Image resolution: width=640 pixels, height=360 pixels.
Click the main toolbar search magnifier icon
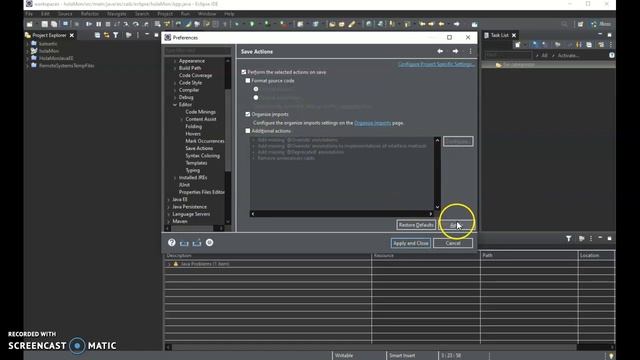coord(564,24)
